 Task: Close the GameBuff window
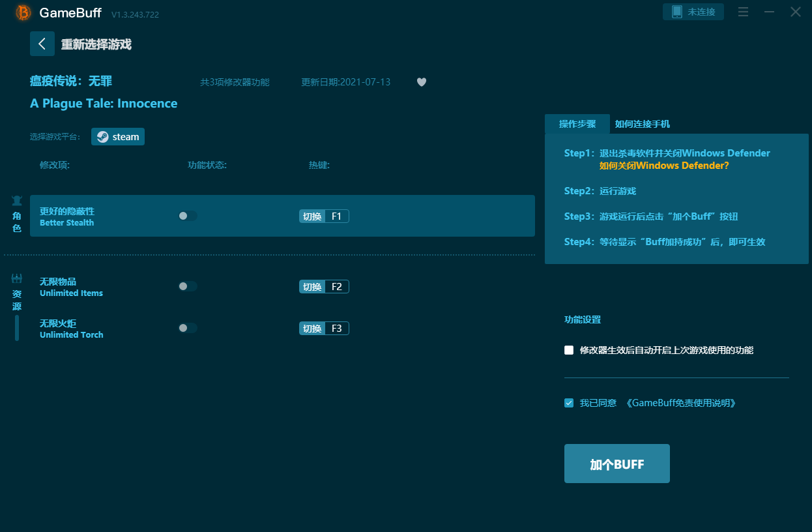[796, 12]
